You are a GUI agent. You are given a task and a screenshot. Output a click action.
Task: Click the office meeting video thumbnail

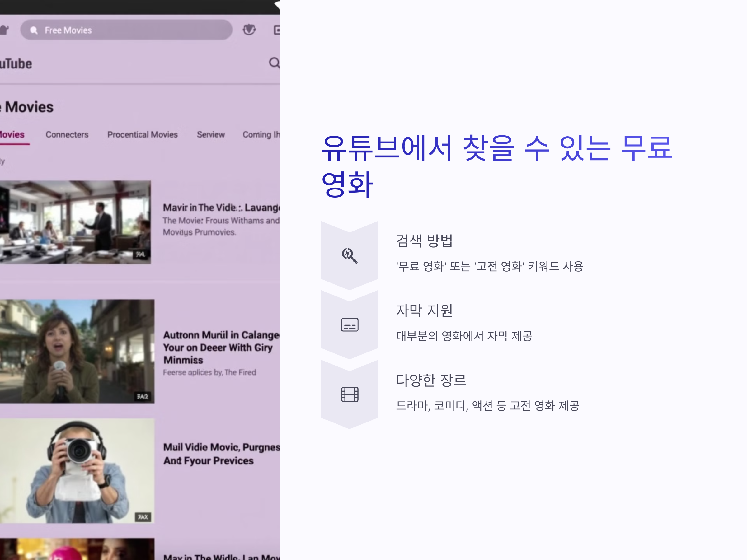tap(75, 222)
